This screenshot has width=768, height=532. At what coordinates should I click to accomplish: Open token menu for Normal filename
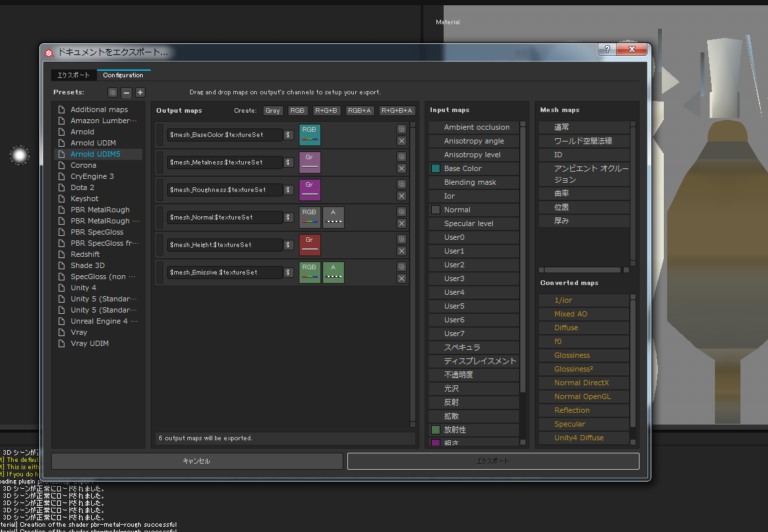pyautogui.click(x=288, y=217)
